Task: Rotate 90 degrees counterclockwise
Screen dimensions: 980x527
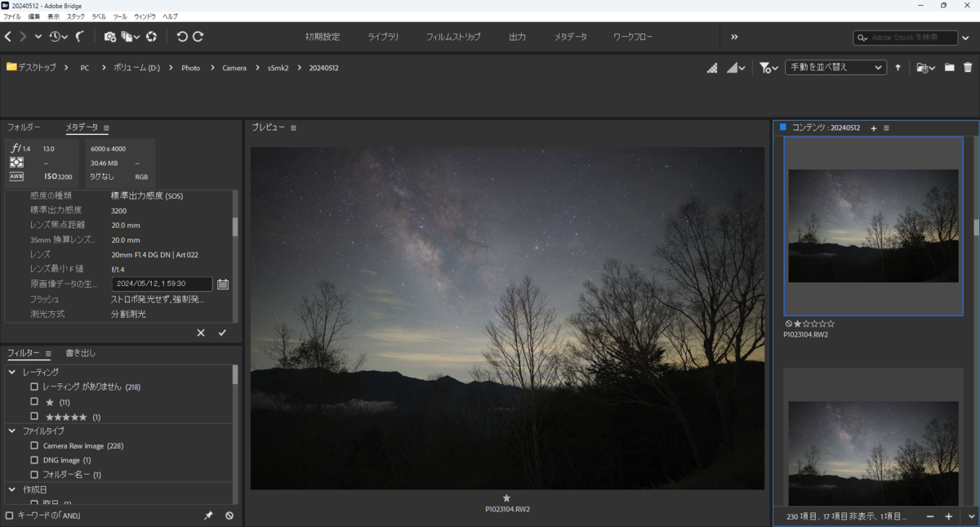Action: [182, 37]
